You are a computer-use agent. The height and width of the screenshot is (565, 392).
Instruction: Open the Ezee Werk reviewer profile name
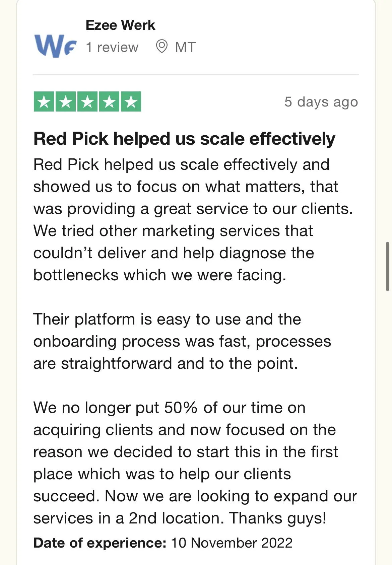pos(120,25)
